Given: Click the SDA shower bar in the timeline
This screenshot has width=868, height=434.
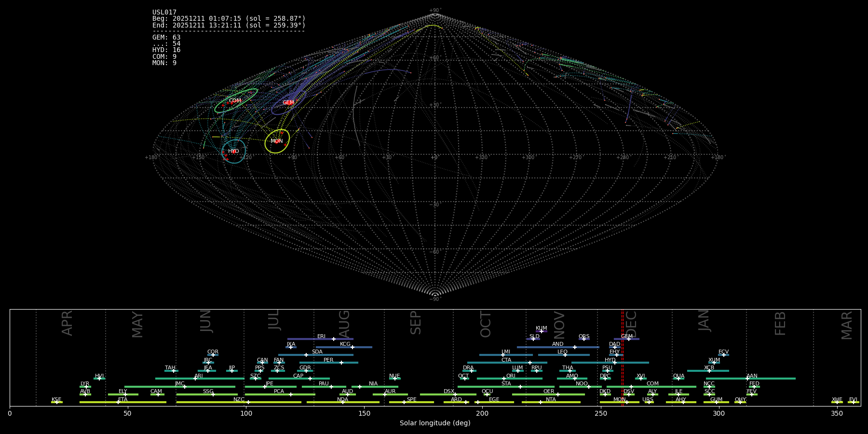Looking at the screenshot, I should pos(316,355).
